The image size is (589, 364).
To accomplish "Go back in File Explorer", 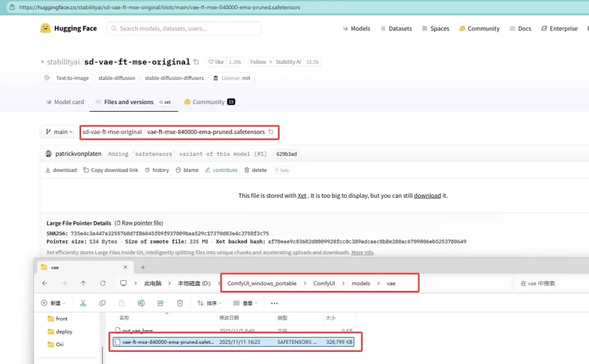I will pos(45,283).
